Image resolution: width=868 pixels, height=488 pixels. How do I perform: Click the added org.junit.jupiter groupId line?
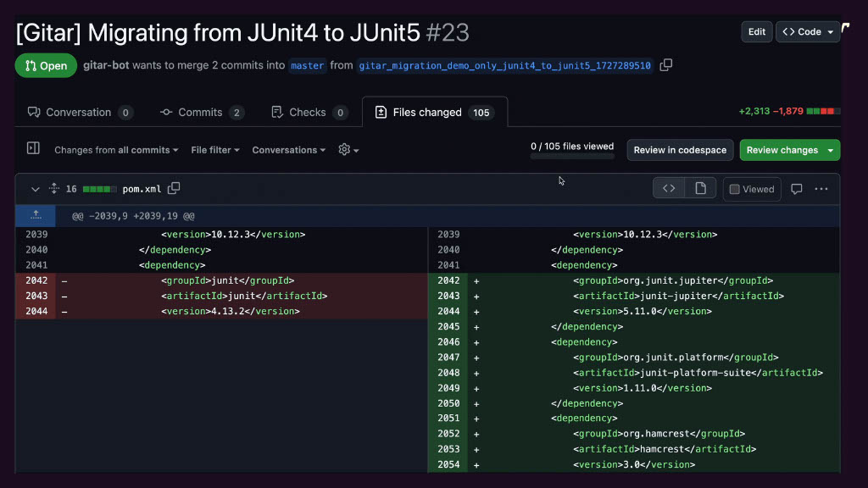tap(673, 280)
